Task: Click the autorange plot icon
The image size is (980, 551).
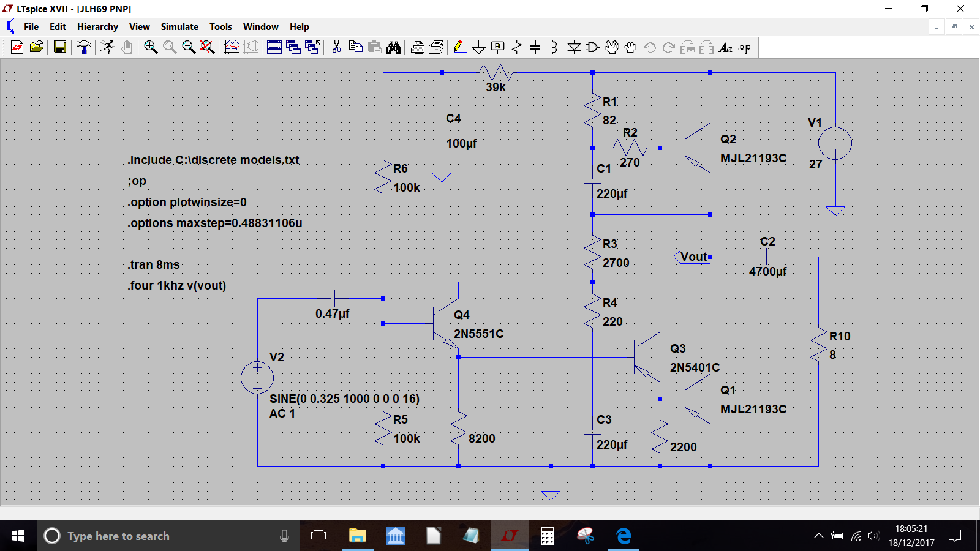Action: click(232, 47)
